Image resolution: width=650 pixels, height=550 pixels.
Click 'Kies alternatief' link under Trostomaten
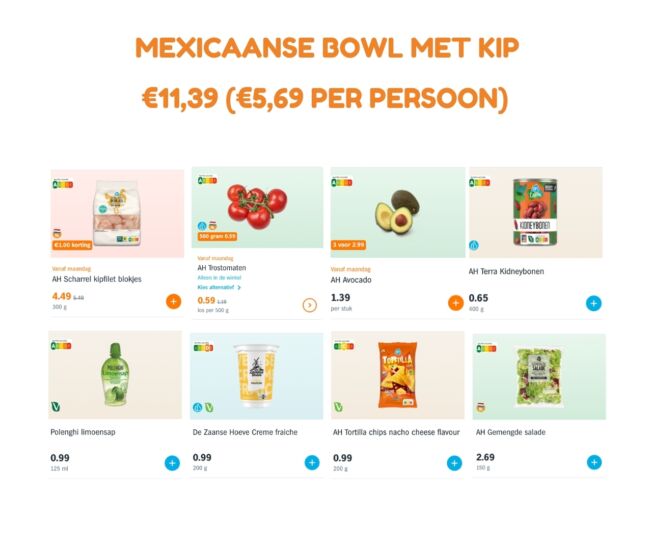[x=216, y=287]
